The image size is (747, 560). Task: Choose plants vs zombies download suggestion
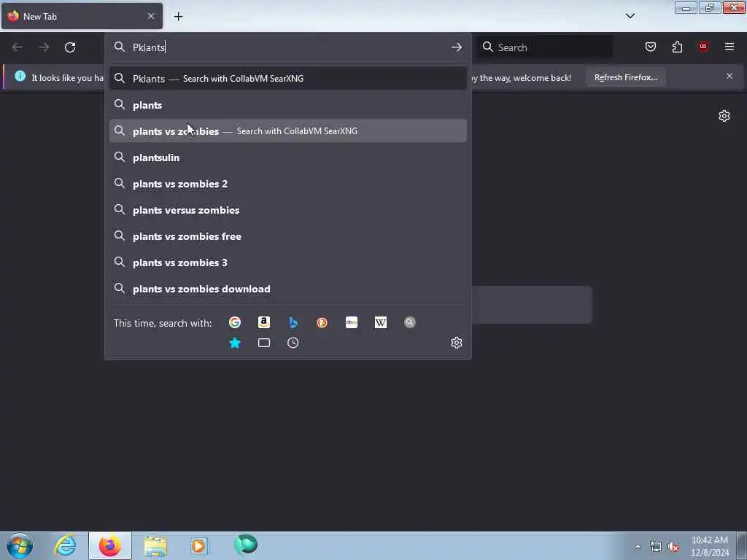click(x=287, y=289)
